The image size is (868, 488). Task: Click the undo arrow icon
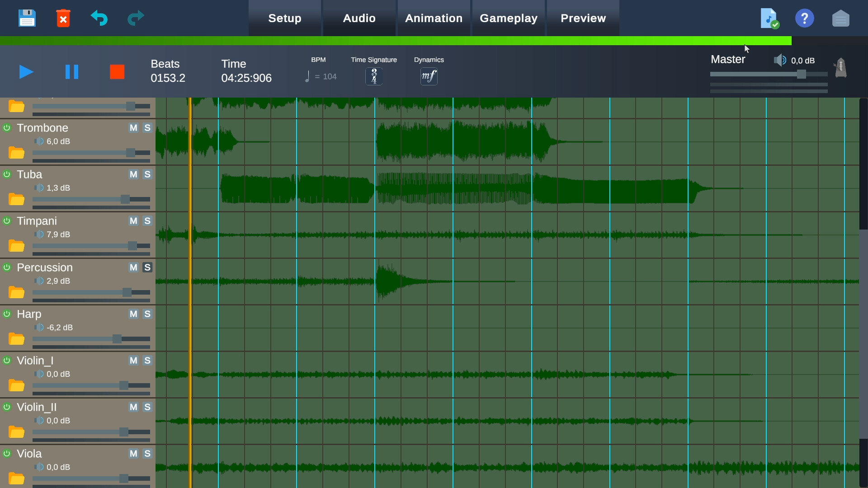coord(99,18)
